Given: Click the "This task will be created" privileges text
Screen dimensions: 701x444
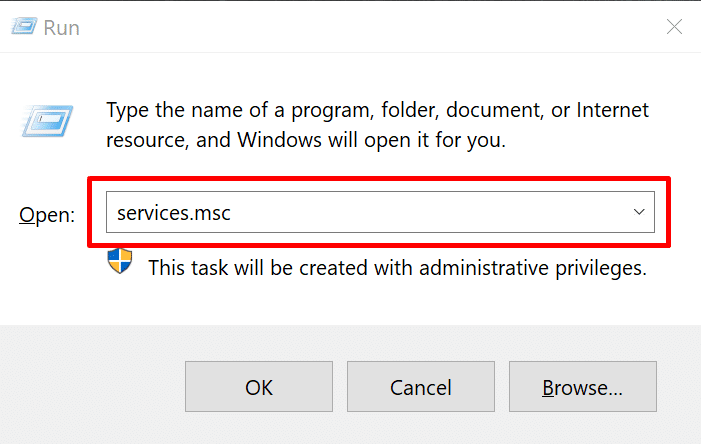Looking at the screenshot, I should pyautogui.click(x=397, y=268).
